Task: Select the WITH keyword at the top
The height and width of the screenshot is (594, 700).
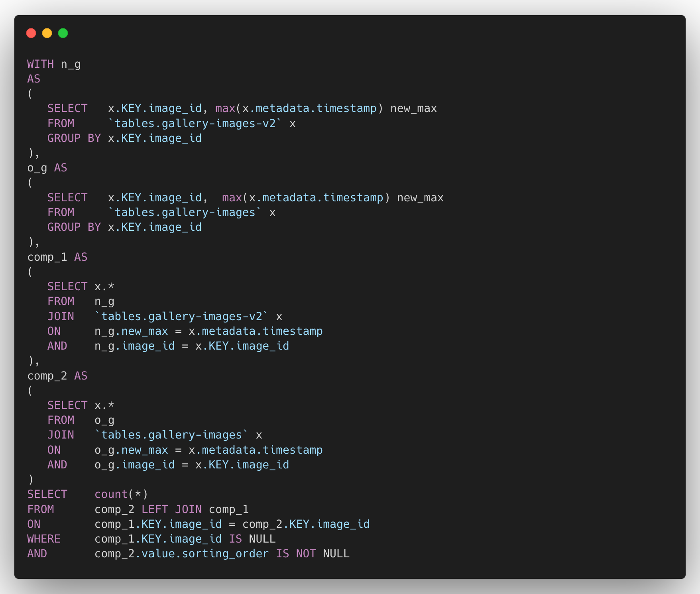Action: pyautogui.click(x=40, y=64)
